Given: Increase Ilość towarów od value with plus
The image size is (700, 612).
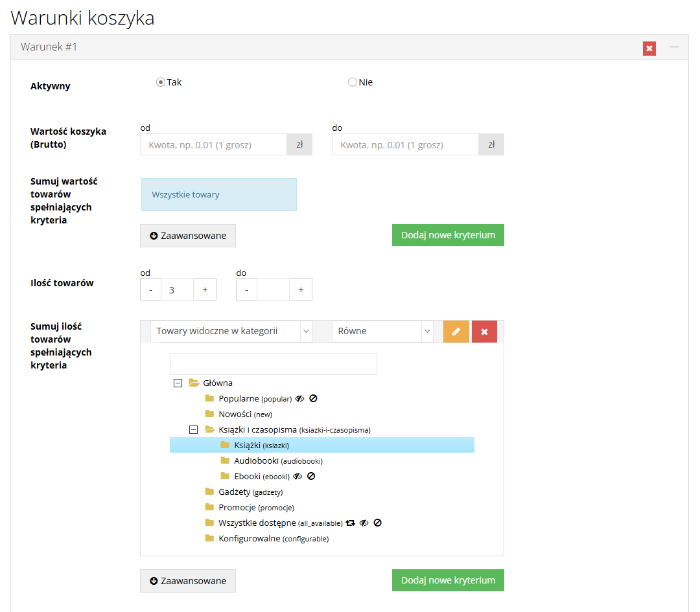Looking at the screenshot, I should pyautogui.click(x=205, y=290).
